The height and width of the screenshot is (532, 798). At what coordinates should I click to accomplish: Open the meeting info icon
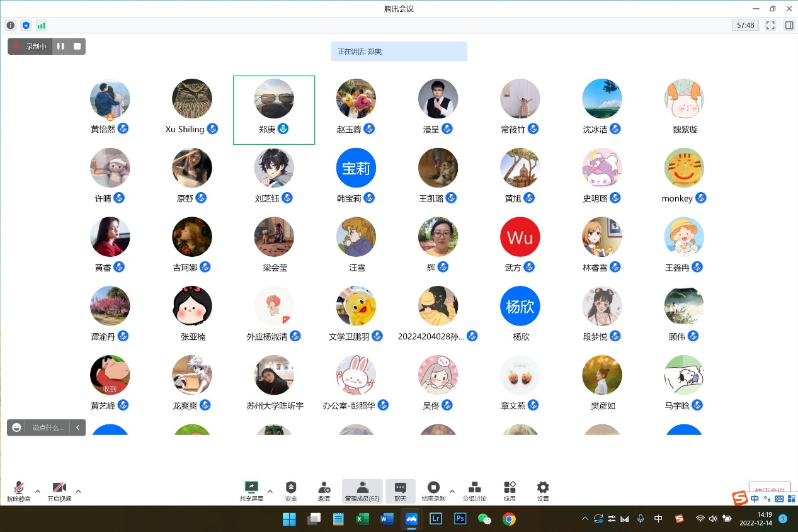pos(10,25)
